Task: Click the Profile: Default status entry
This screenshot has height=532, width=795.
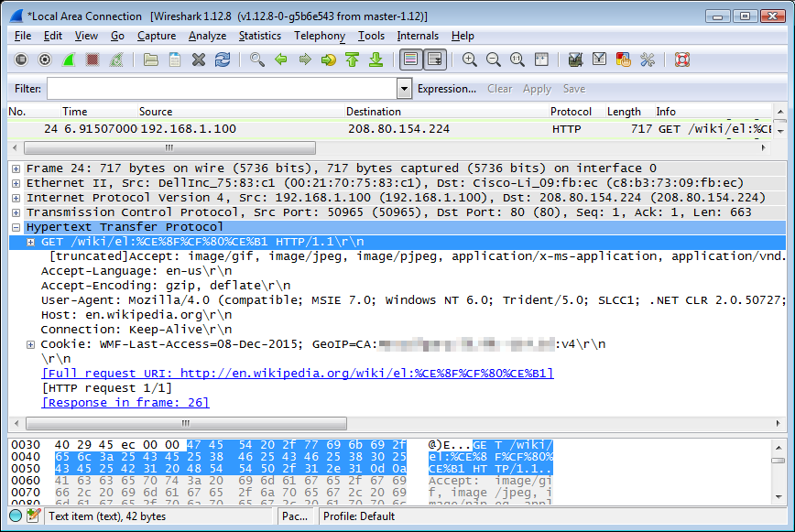Action: point(359,516)
